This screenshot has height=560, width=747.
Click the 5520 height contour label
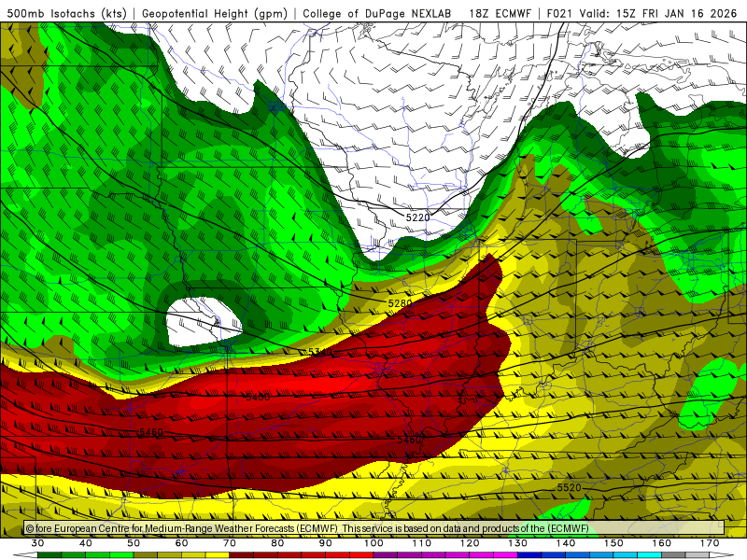(570, 487)
